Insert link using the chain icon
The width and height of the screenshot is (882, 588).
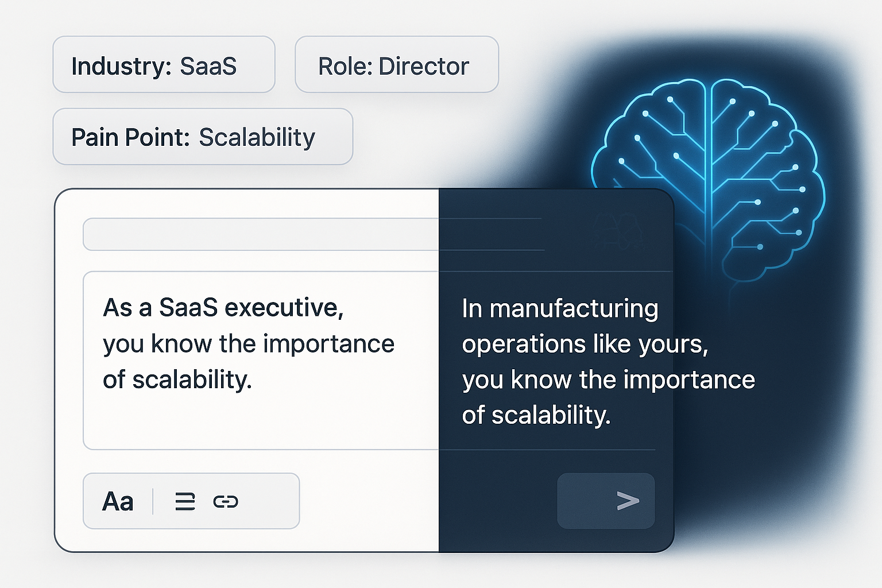pyautogui.click(x=226, y=501)
